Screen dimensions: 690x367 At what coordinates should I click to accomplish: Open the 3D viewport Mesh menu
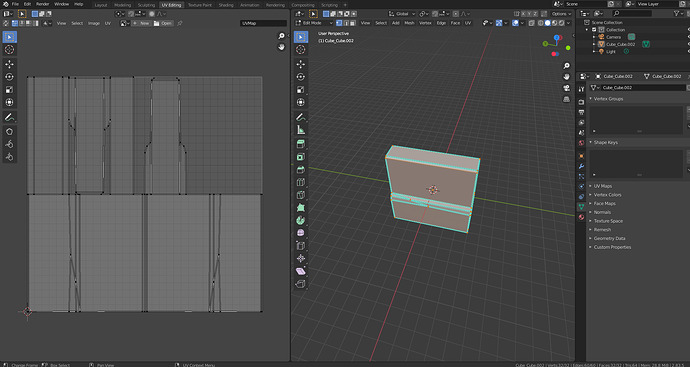pos(409,23)
